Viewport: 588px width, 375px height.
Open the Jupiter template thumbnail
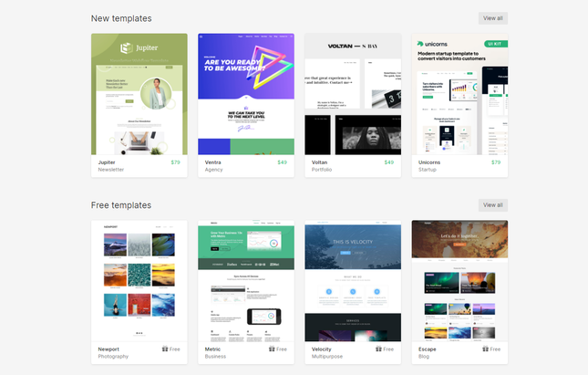coord(139,94)
